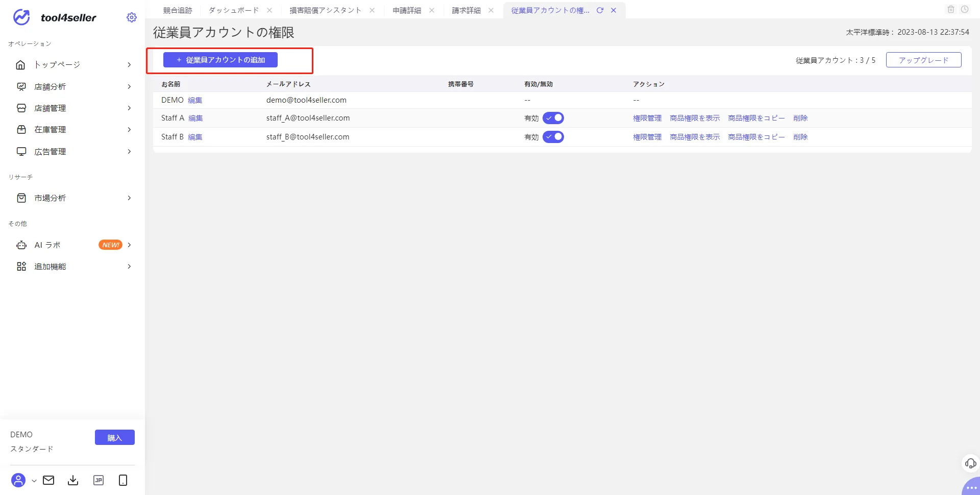
Task: Click the 購入 button
Action: click(x=115, y=438)
